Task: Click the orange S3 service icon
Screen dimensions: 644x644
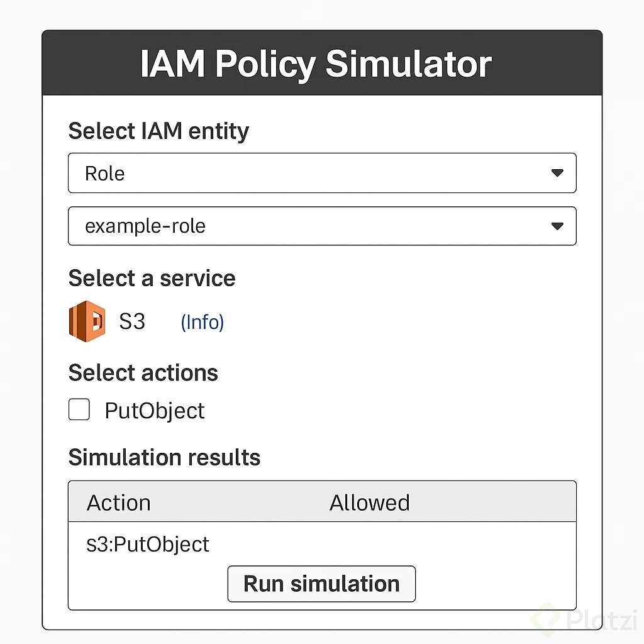Action: (x=87, y=321)
